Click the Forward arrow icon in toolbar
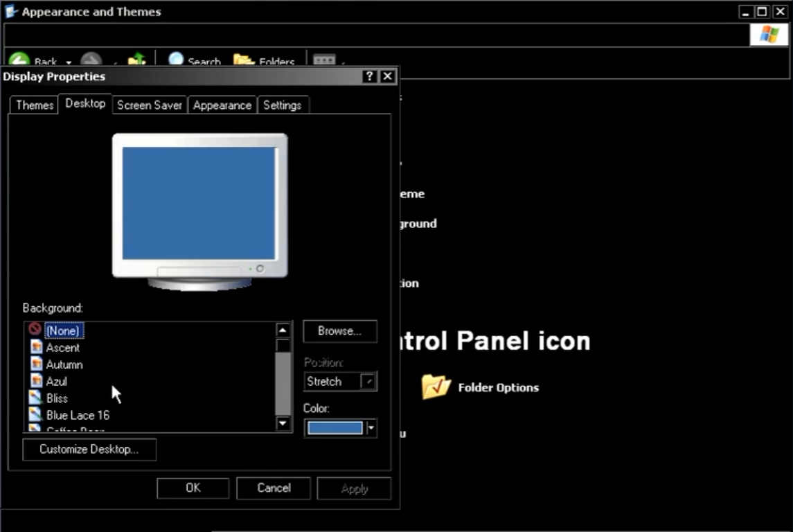793x532 pixels. [x=91, y=60]
